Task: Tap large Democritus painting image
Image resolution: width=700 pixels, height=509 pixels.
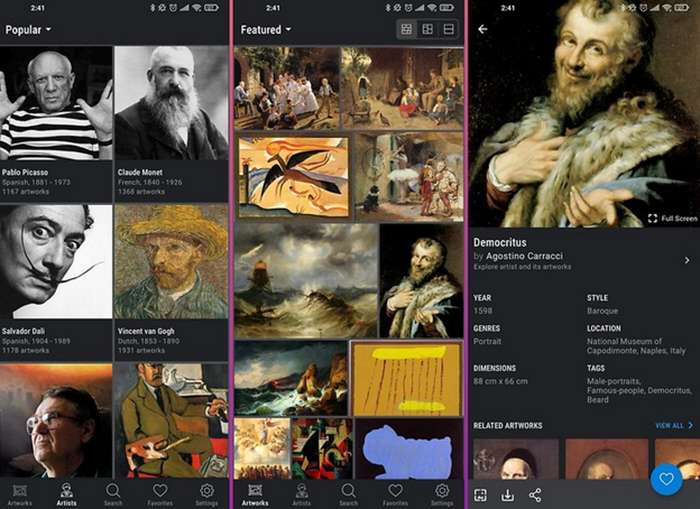Action: pyautogui.click(x=585, y=114)
